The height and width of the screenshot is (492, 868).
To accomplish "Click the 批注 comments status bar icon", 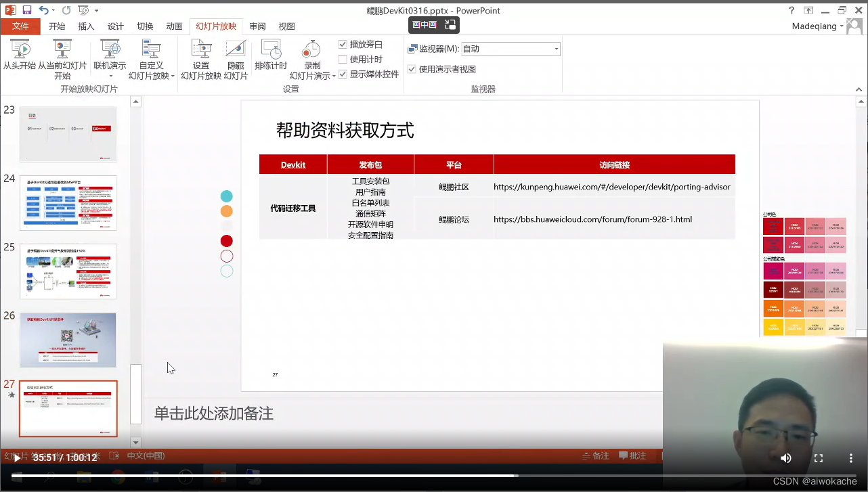I will (x=632, y=456).
